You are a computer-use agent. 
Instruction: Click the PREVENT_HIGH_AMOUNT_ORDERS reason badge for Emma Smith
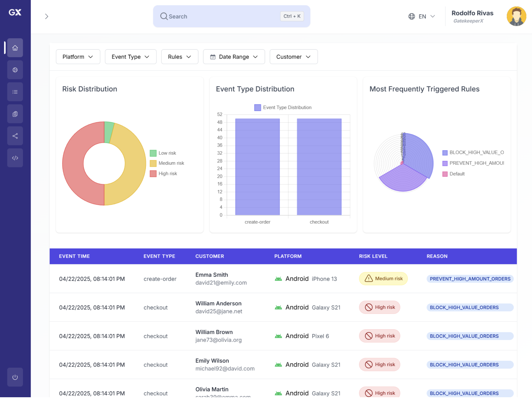coord(470,279)
